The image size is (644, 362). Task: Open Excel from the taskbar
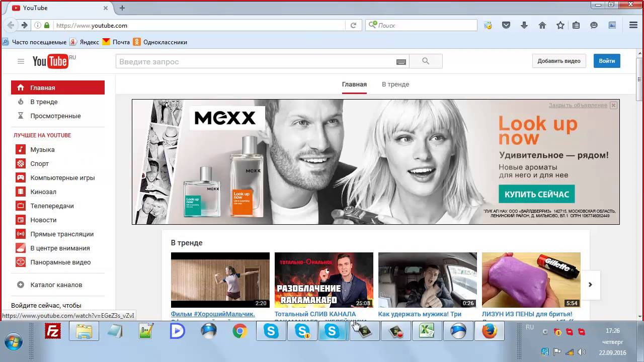(427, 332)
